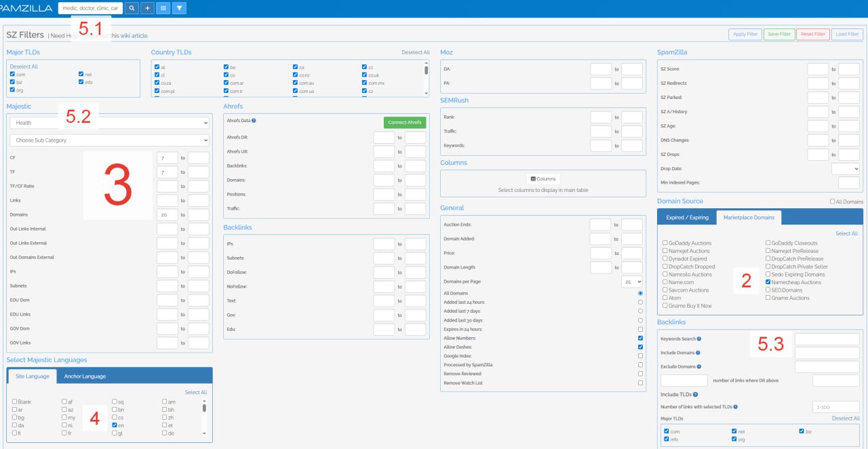Image resolution: width=868 pixels, height=449 pixels.
Task: Click help icon beside Include TLDs
Action: tap(696, 393)
